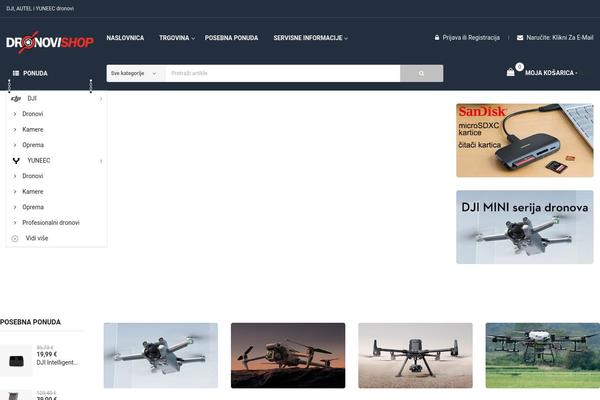The height and width of the screenshot is (400, 600).
Task: Click the plus circle icon by Vidi više
Action: (15, 238)
